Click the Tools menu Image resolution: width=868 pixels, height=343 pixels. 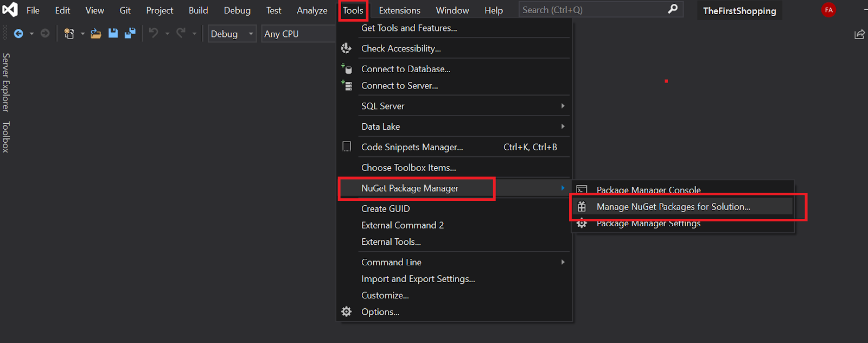point(353,10)
